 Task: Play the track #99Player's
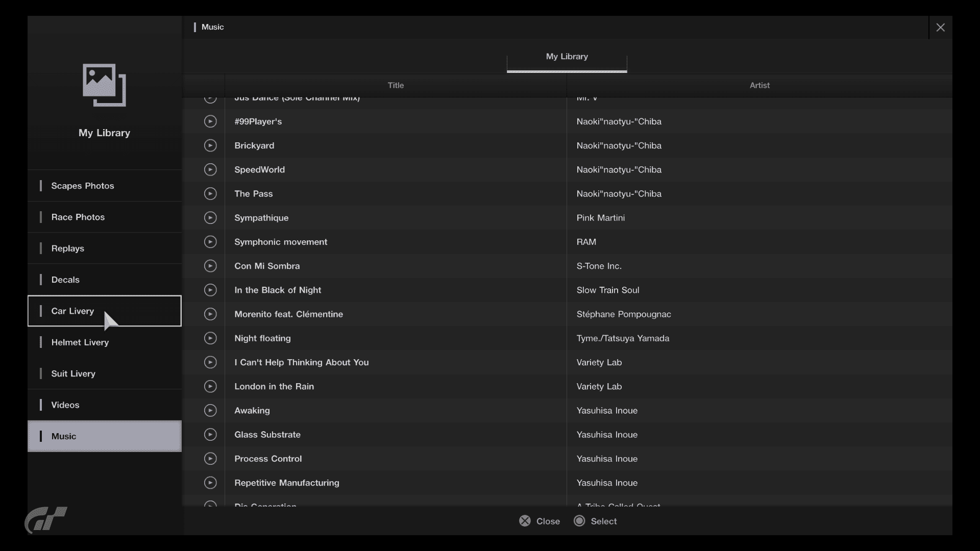point(210,121)
